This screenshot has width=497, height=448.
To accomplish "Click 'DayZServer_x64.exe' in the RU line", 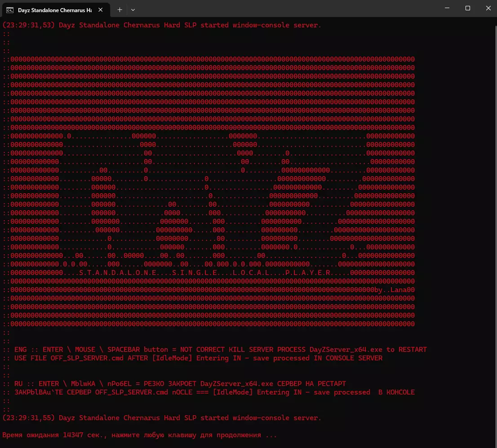I will (237, 384).
